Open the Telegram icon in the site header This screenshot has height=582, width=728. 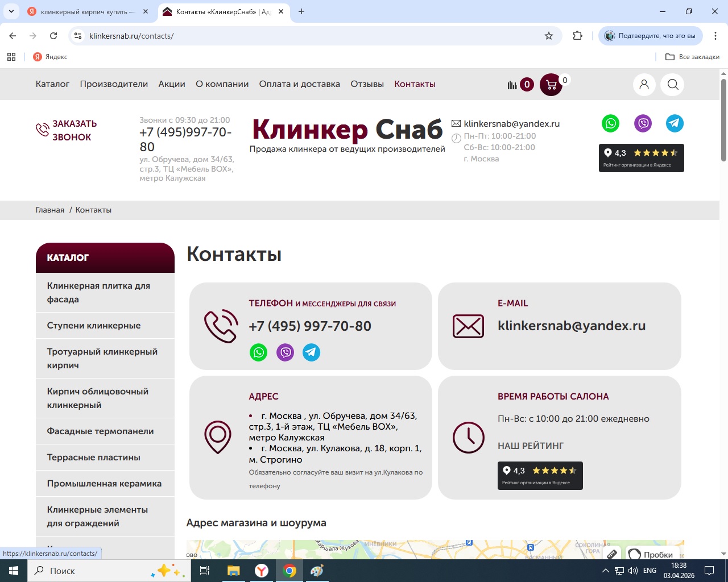[675, 123]
